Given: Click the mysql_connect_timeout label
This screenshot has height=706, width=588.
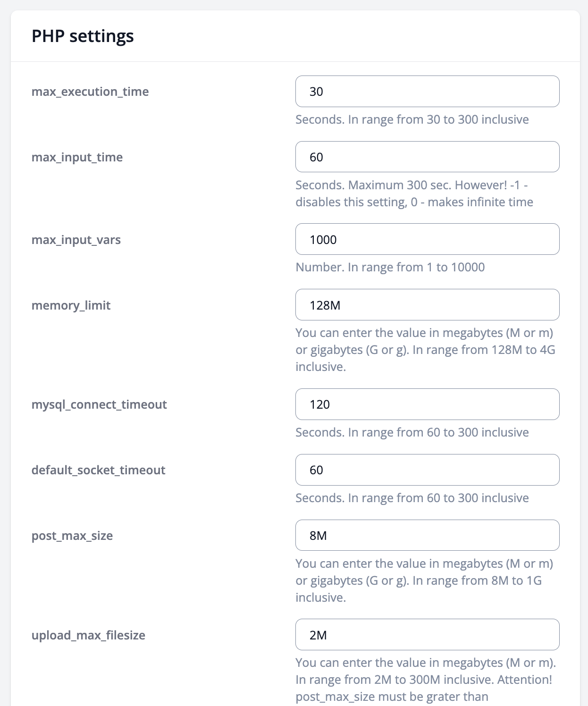Looking at the screenshot, I should click(x=99, y=404).
